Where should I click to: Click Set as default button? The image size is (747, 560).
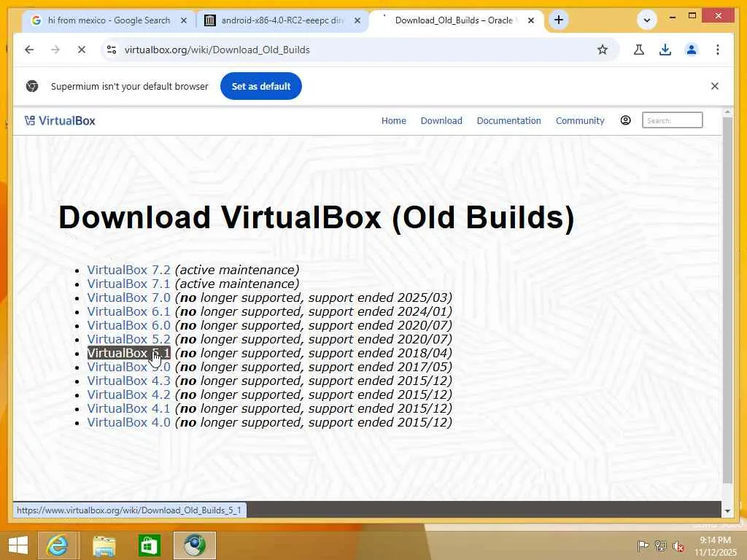[x=261, y=86]
